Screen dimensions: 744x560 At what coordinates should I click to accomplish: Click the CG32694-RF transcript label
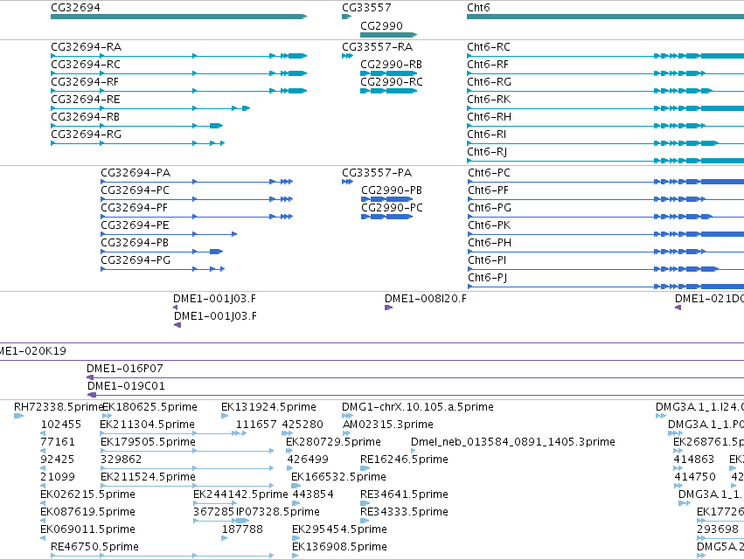[85, 82]
